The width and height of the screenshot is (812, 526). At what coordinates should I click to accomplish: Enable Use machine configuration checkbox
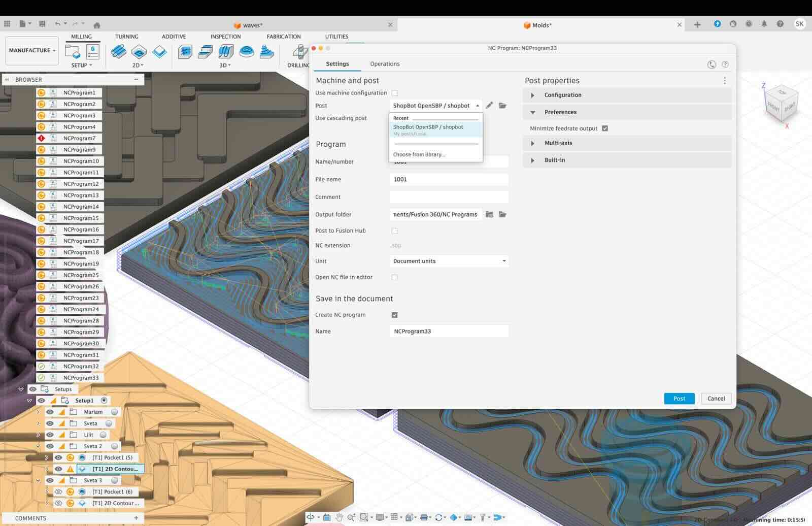[395, 93]
